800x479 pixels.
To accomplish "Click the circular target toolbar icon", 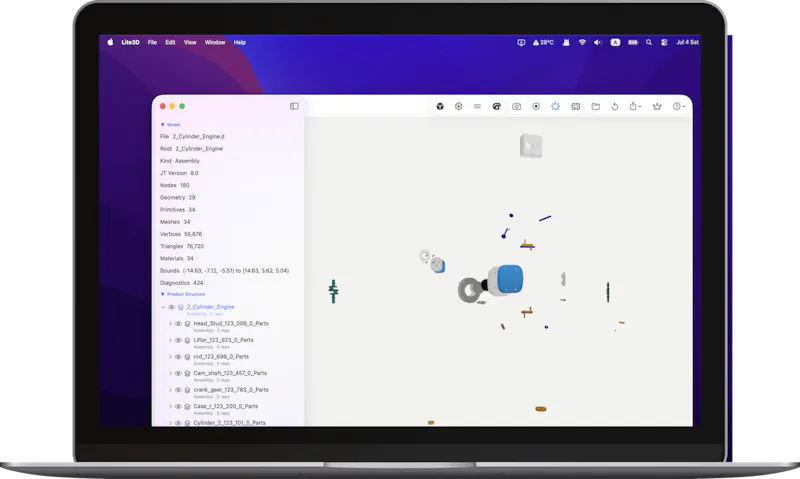I will [x=536, y=106].
